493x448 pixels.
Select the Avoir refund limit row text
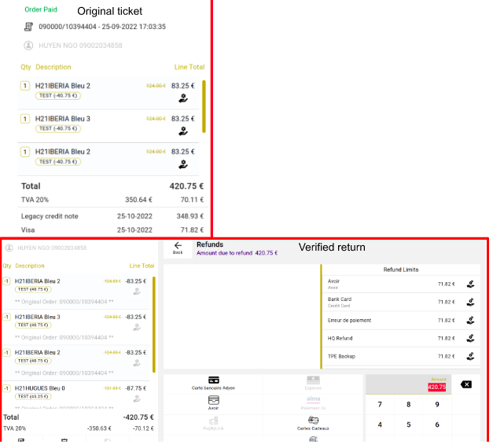tap(333, 281)
